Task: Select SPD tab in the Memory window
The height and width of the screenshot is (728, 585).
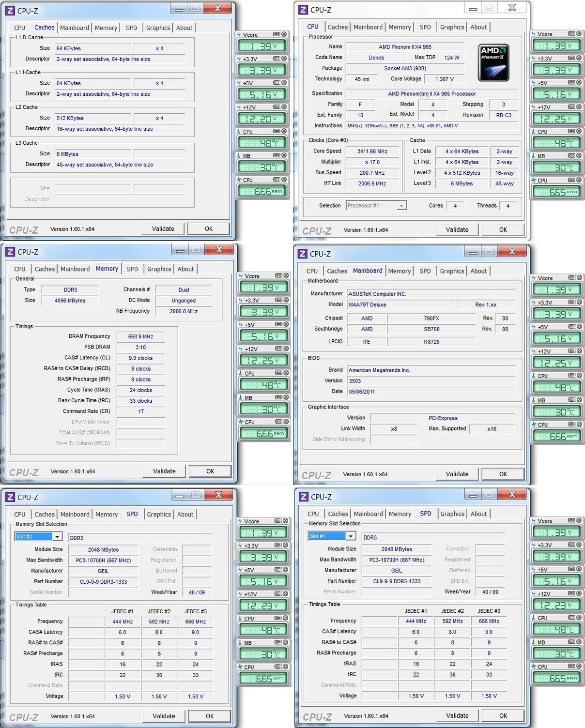Action: click(132, 269)
